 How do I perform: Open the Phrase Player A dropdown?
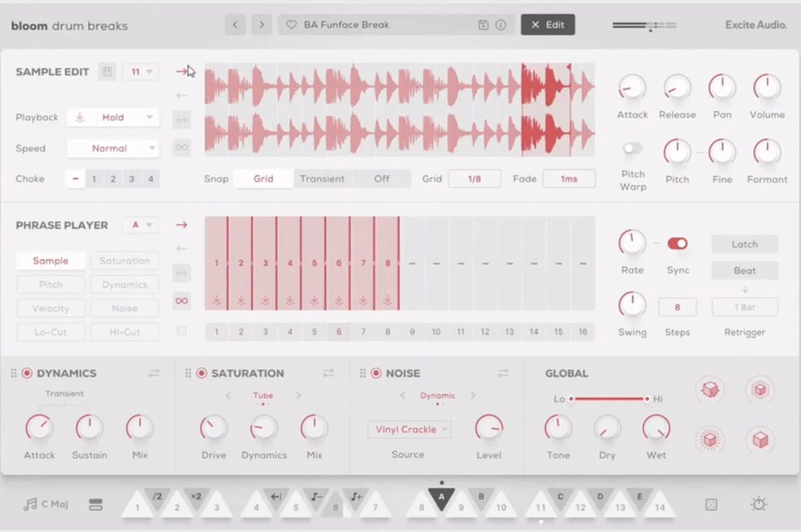coord(141,225)
